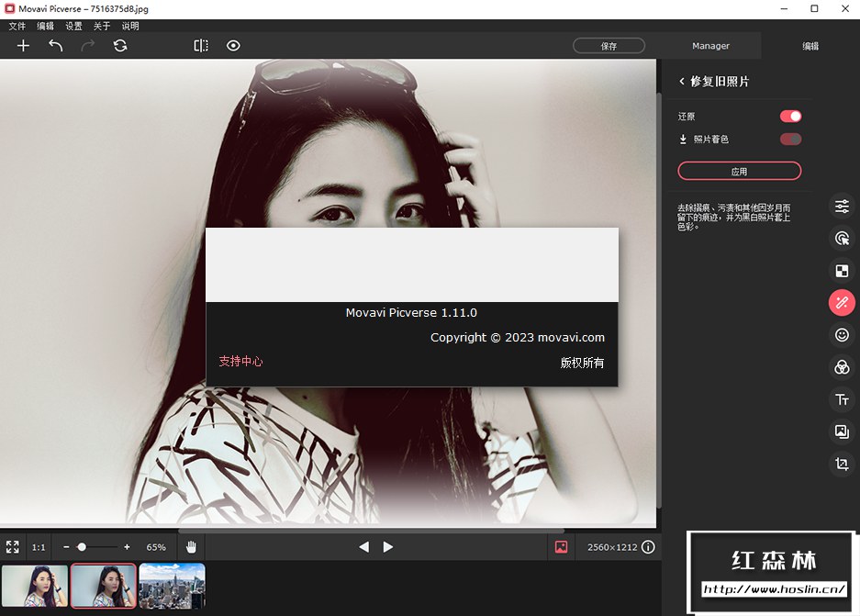Reset changes with the circular refresh icon
Viewport: 860px width, 616px height.
point(120,46)
